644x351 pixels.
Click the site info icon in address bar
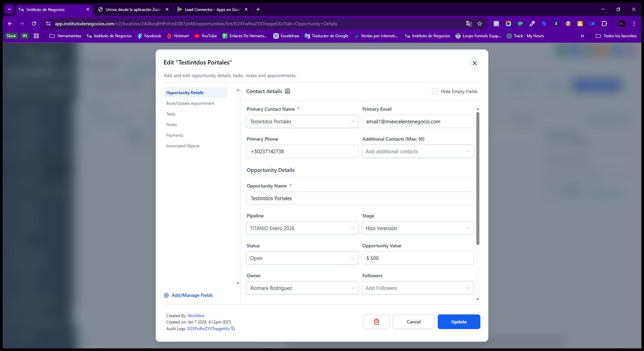pos(48,24)
